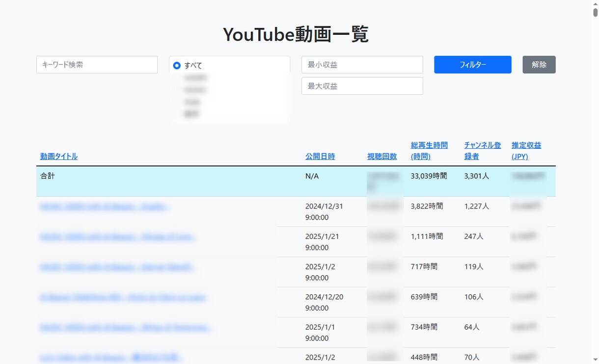599x364 pixels.
Task: Focus the 最小収益 input field
Action: coord(362,65)
